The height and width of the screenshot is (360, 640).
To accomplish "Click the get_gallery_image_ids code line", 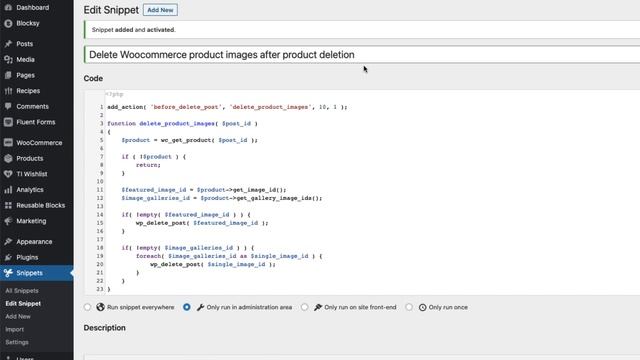I will [x=222, y=198].
